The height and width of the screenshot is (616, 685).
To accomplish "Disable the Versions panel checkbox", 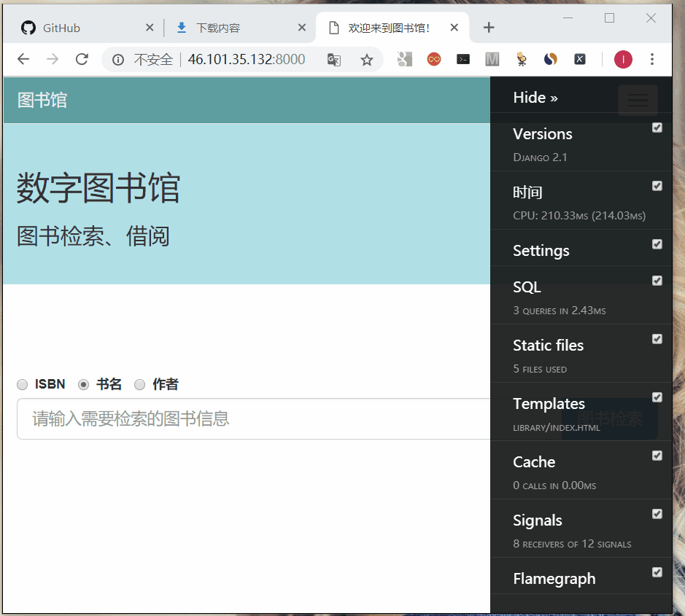I will pyautogui.click(x=657, y=128).
